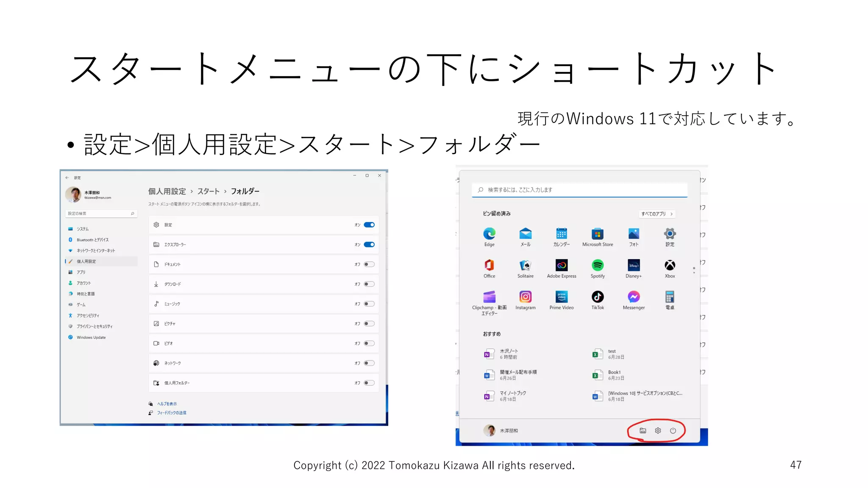
Task: Open the カレンダー app icon
Action: [x=562, y=237]
